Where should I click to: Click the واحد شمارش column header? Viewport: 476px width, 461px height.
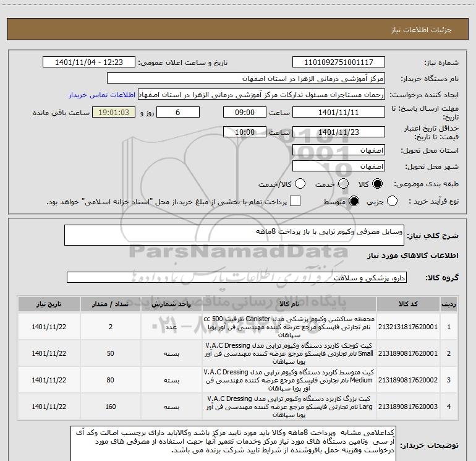pos(171,304)
